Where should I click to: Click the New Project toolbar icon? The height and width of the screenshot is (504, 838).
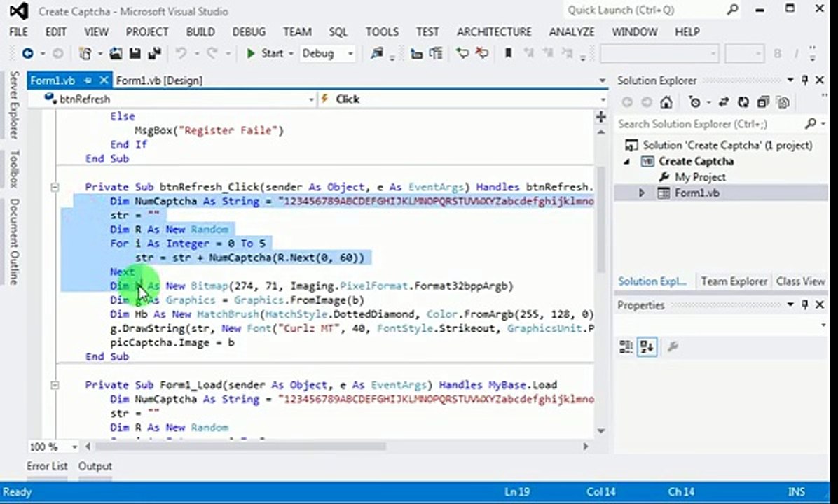pos(85,53)
